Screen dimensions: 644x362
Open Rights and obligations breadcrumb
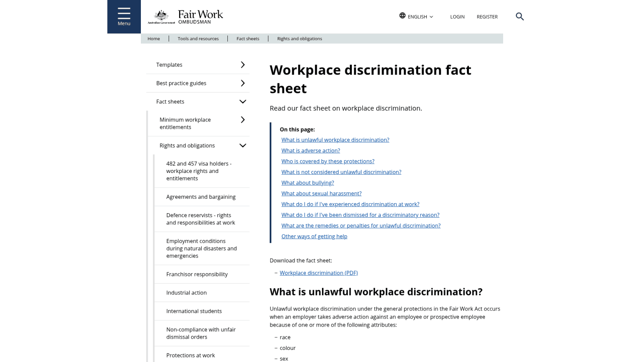tap(299, 39)
